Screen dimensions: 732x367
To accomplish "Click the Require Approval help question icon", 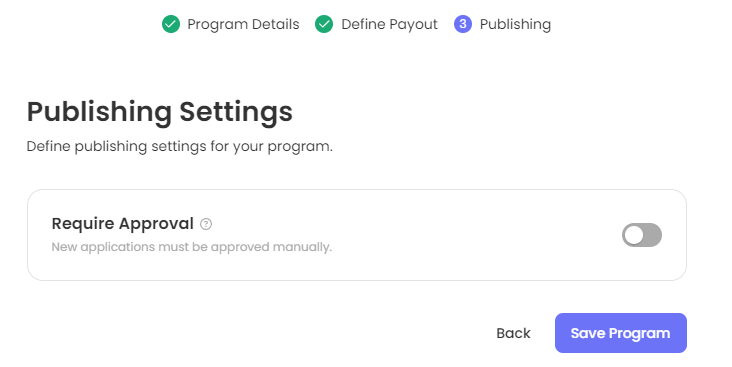I will [206, 224].
